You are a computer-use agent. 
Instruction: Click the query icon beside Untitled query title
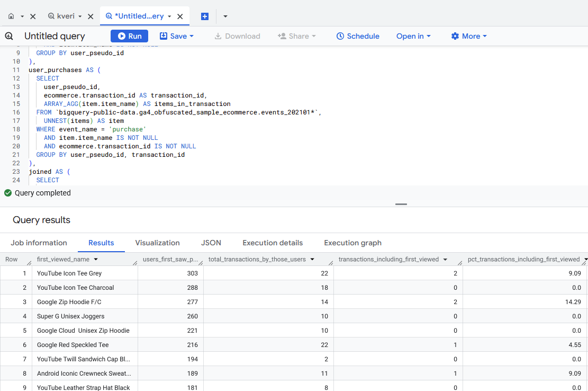click(x=9, y=36)
